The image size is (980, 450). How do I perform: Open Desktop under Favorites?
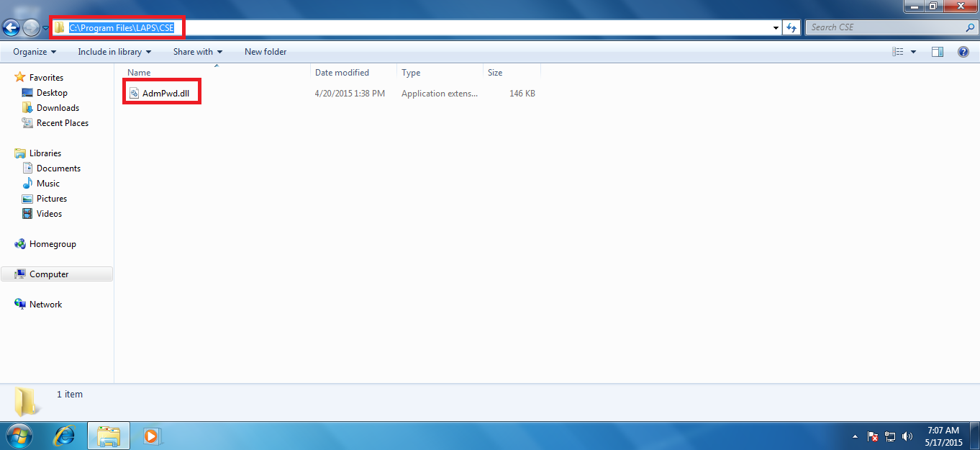pyautogui.click(x=52, y=93)
